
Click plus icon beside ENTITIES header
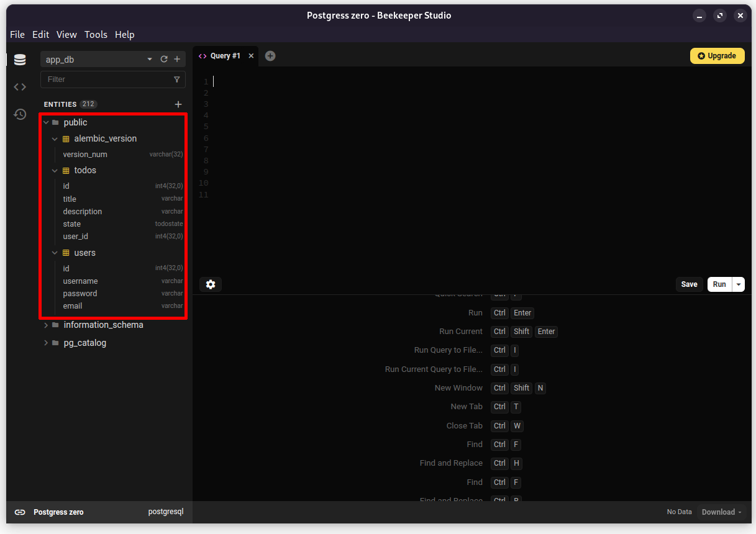coord(178,104)
